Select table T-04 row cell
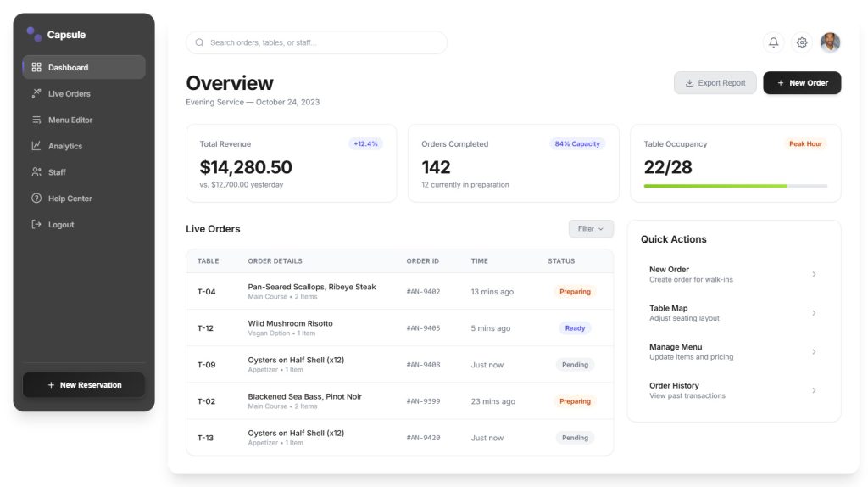The width and height of the screenshot is (868, 487). (207, 291)
